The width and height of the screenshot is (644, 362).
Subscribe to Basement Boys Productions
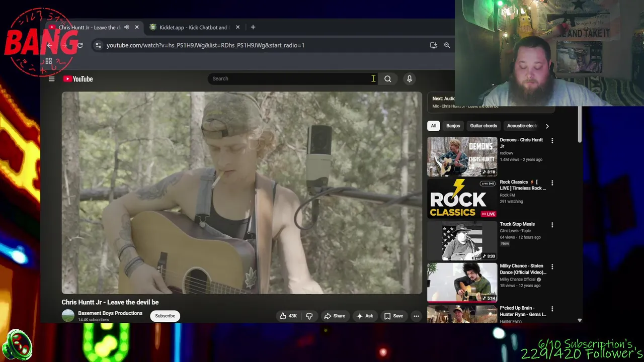(165, 316)
